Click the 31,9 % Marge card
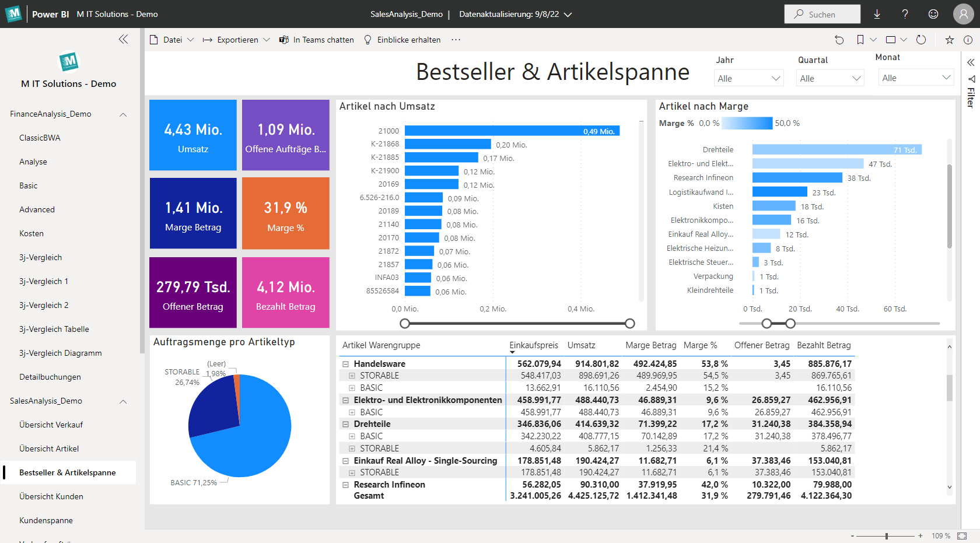The height and width of the screenshot is (543, 980). click(286, 213)
